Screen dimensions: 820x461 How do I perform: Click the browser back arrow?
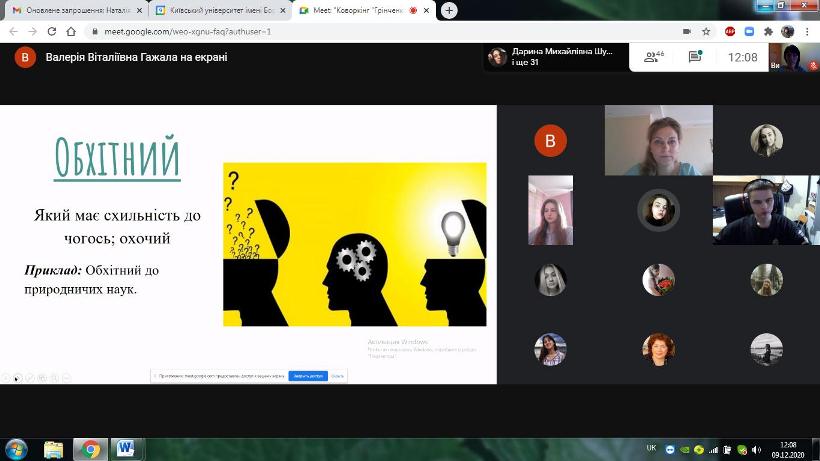12,31
